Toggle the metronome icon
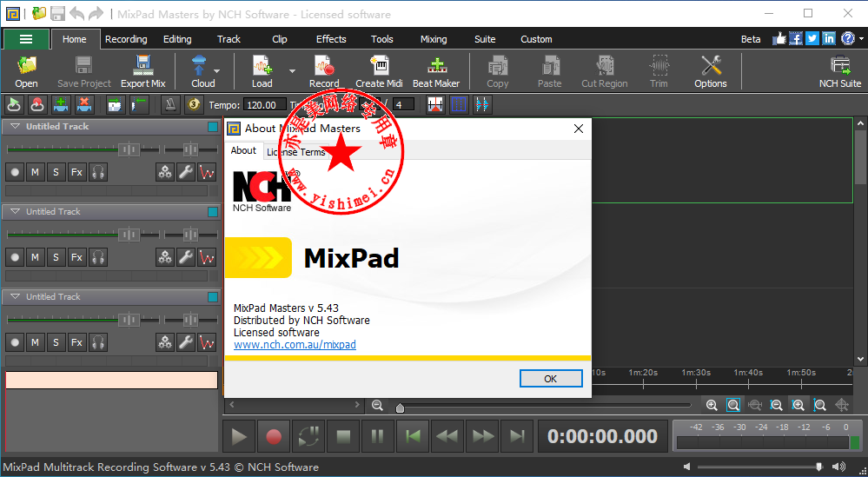The height and width of the screenshot is (477, 868). click(x=170, y=104)
